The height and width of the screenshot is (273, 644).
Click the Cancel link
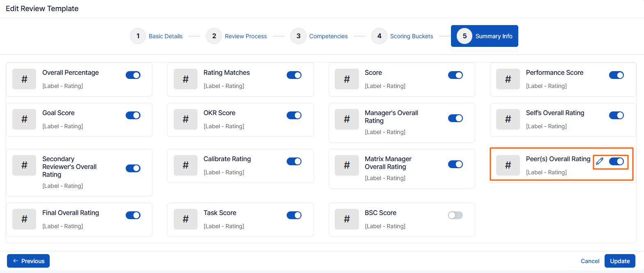coord(590,261)
